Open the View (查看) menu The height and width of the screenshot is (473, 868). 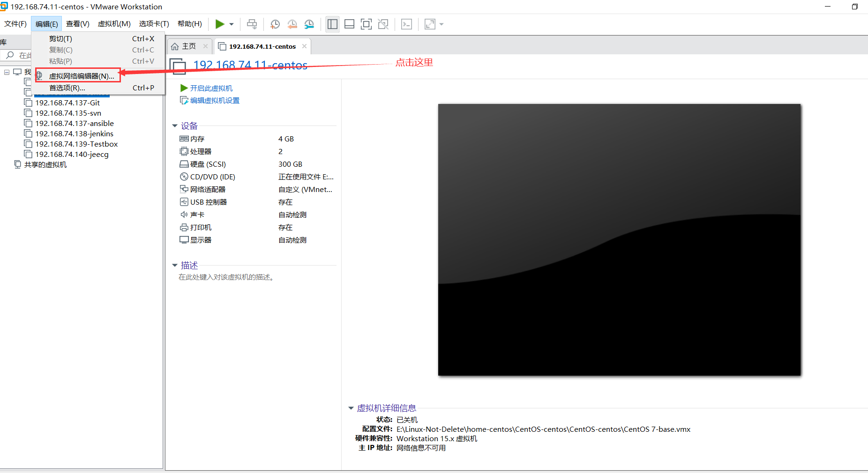78,24
